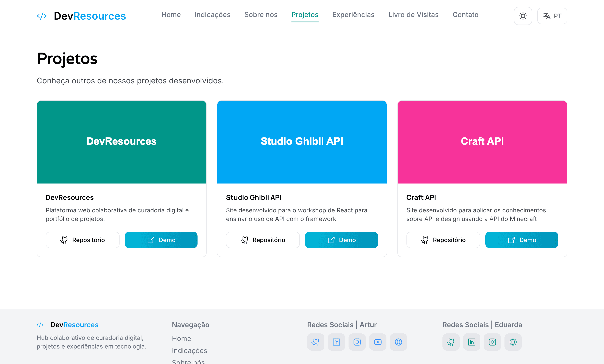Viewport: 604px width, 364px height.
Task: Open Eduarda's LinkedIn icon in footer
Action: (472, 342)
